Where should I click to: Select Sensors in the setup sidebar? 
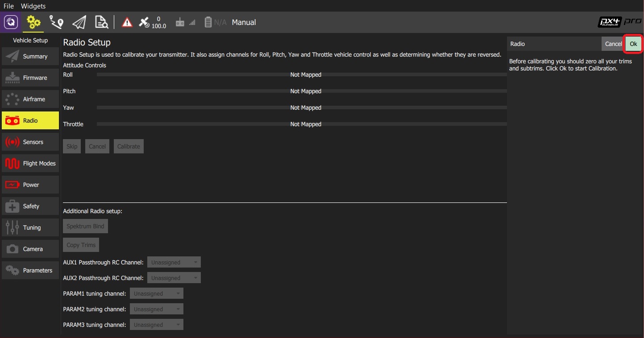pos(30,142)
